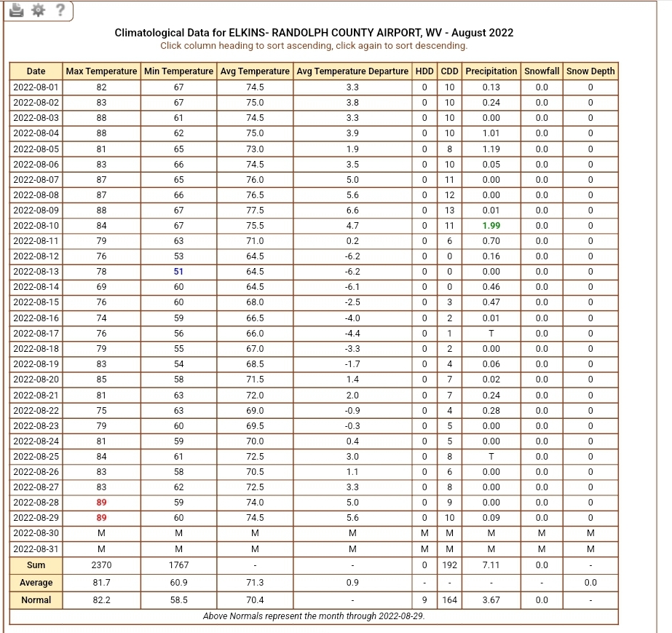Click the 2370 max temperature sum
Image resolution: width=672 pixels, height=633 pixels.
(x=102, y=565)
